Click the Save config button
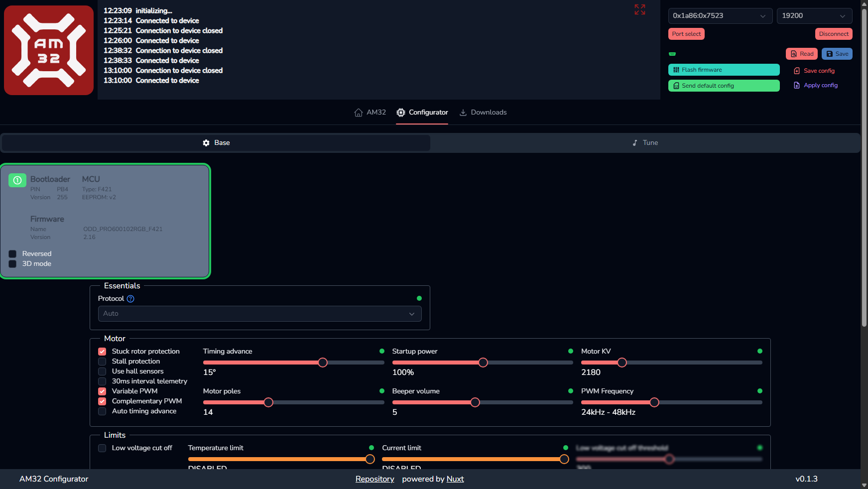This screenshot has height=489, width=868. tap(814, 71)
